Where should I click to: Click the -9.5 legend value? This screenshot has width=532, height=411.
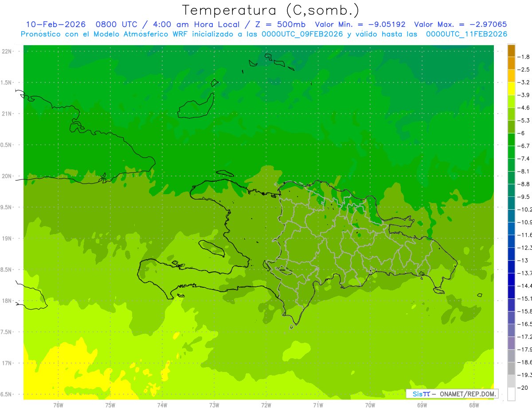click(x=524, y=196)
